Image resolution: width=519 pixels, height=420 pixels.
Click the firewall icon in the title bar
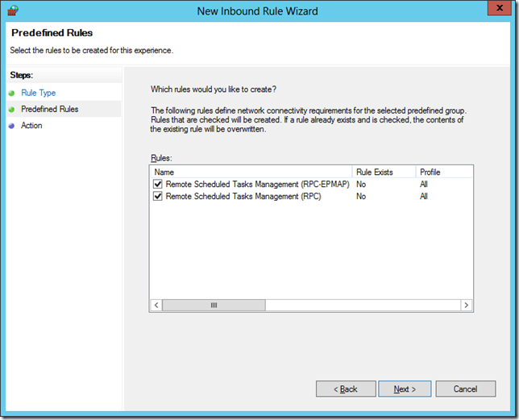pos(12,11)
